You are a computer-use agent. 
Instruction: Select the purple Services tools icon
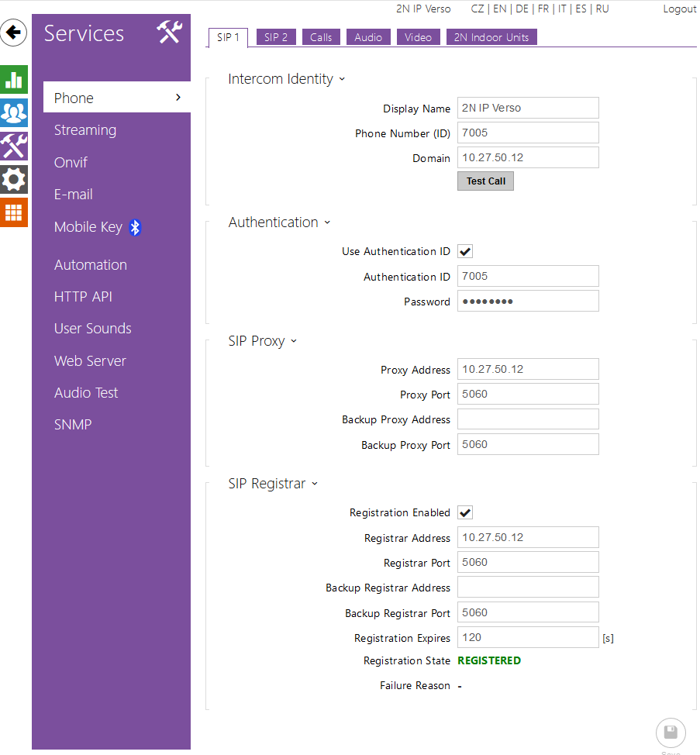[14, 146]
